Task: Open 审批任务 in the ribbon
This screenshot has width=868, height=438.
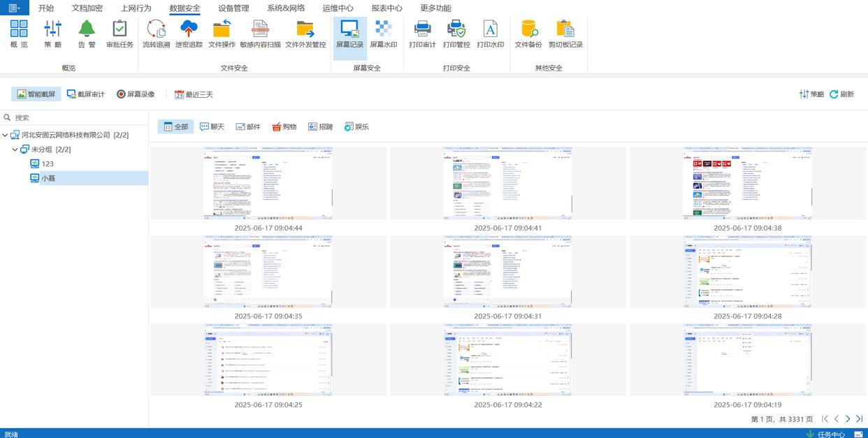Action: (120, 34)
